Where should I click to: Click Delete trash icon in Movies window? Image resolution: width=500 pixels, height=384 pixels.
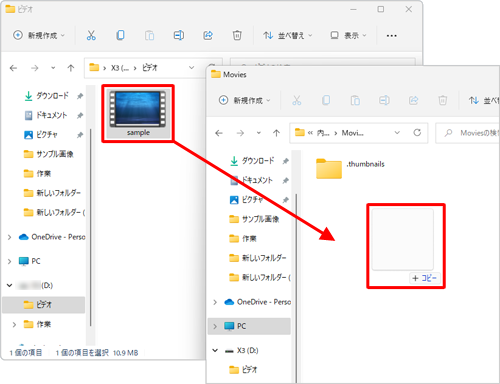(443, 100)
